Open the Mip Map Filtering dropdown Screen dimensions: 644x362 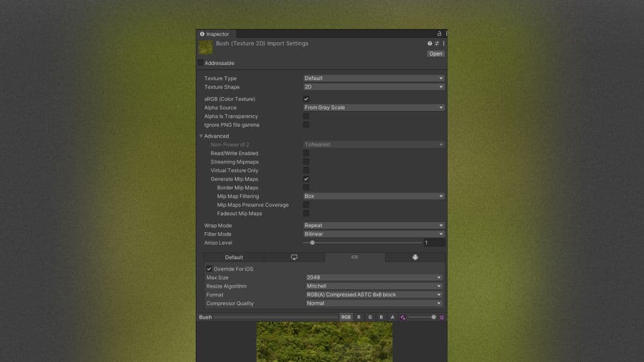click(374, 196)
